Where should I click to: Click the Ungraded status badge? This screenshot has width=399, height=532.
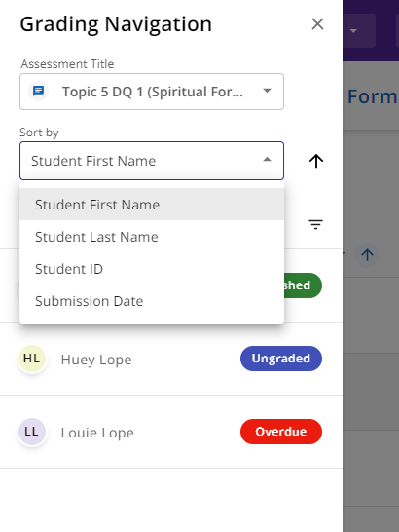coord(281,359)
